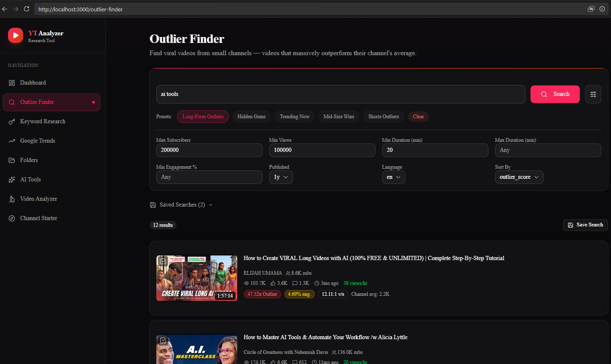Click the 4.69% eng. badge

coord(300,294)
